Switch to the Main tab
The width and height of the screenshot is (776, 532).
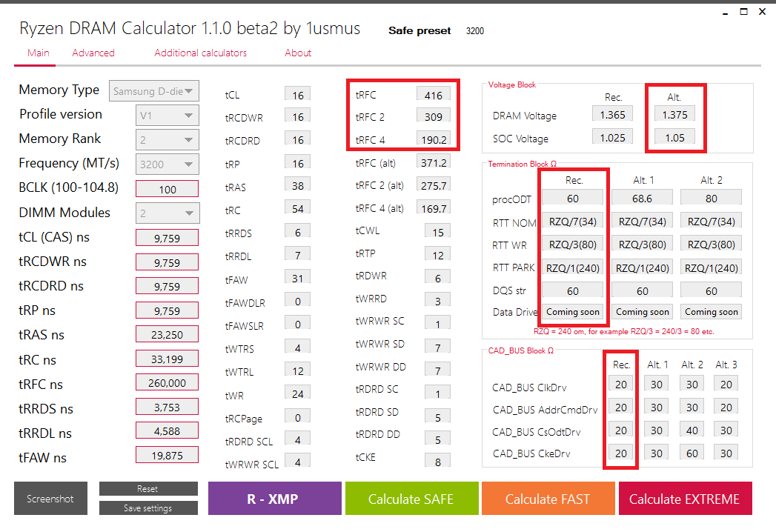point(38,53)
